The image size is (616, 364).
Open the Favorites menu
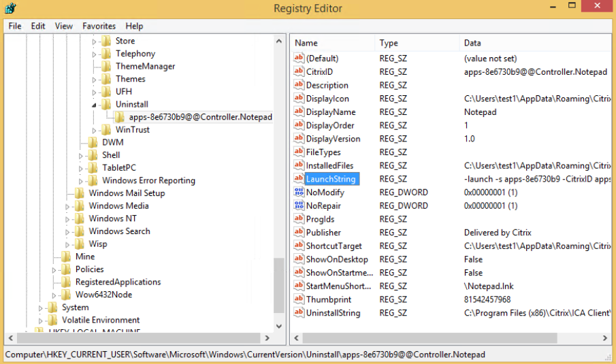pyautogui.click(x=99, y=26)
